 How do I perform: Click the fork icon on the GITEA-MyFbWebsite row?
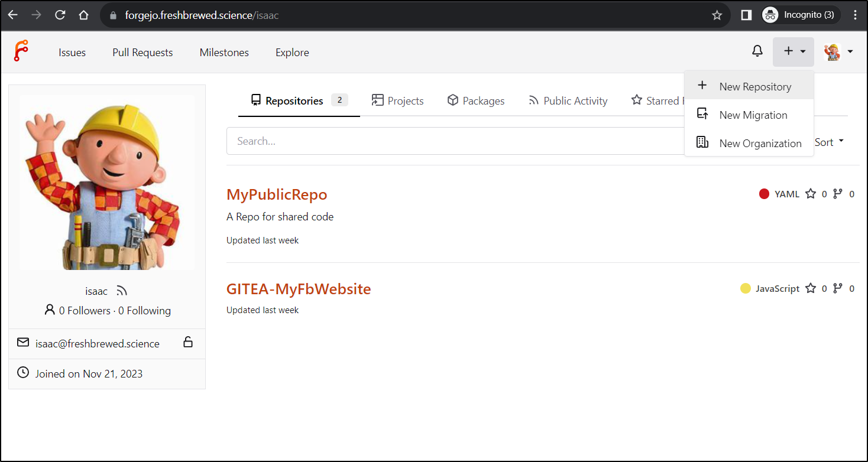(837, 288)
